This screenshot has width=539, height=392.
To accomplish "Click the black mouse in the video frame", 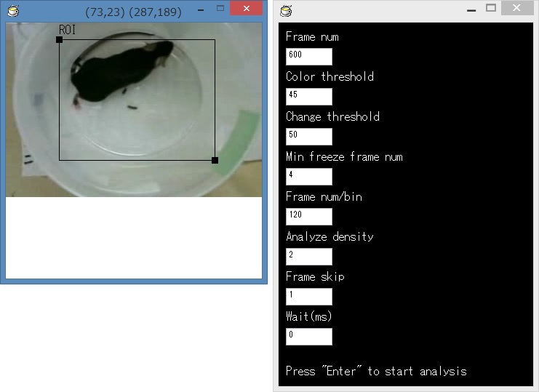I will coord(119,72).
